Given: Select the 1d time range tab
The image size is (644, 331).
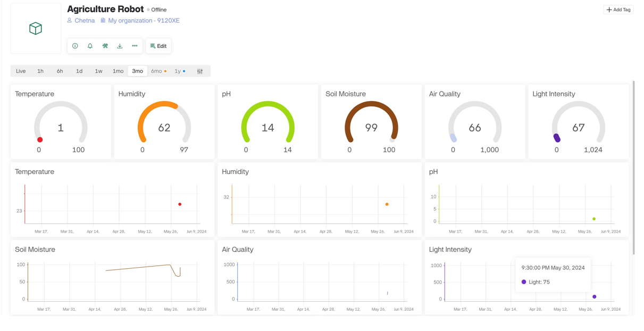Looking at the screenshot, I should pos(79,71).
